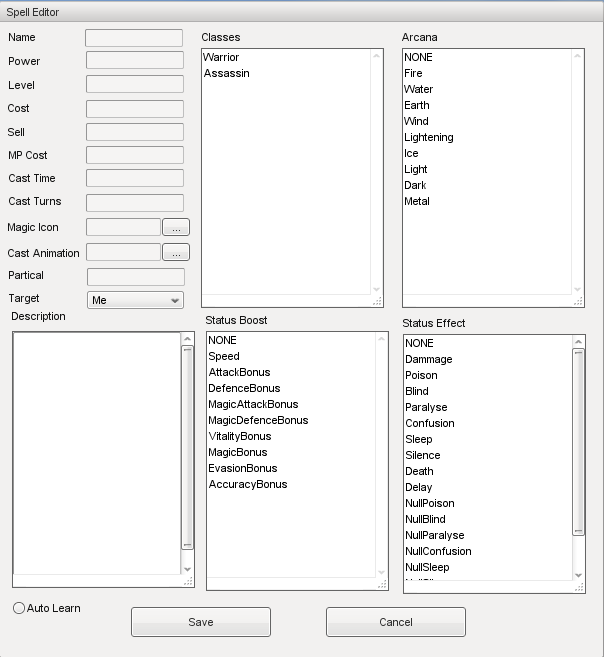Select NONE in the Status Effect list

(x=488, y=343)
